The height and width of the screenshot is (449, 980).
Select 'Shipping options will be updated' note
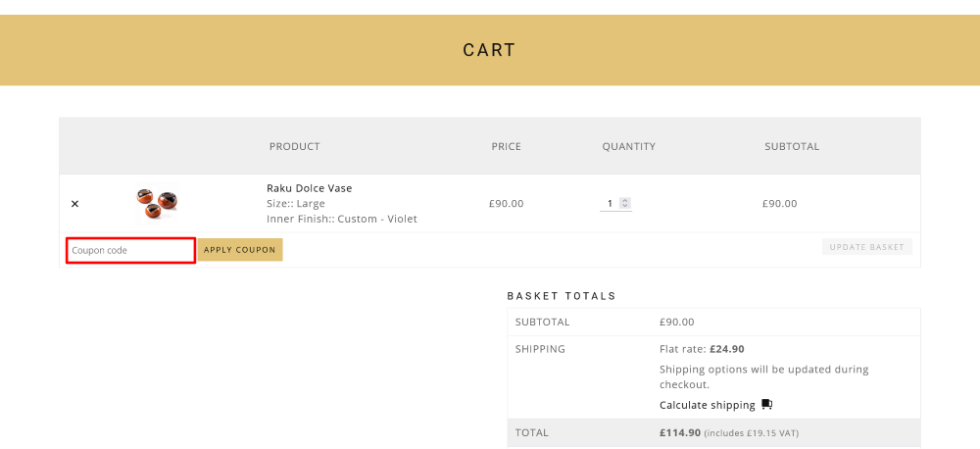[x=763, y=376]
